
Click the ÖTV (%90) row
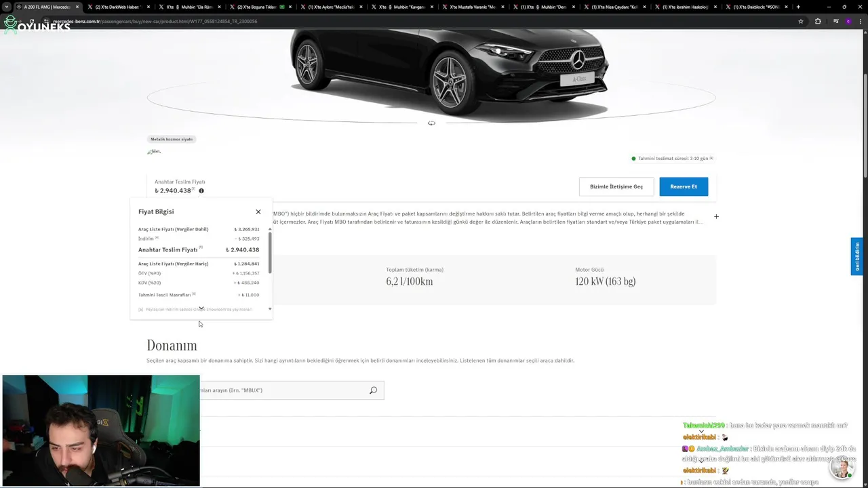(x=199, y=273)
